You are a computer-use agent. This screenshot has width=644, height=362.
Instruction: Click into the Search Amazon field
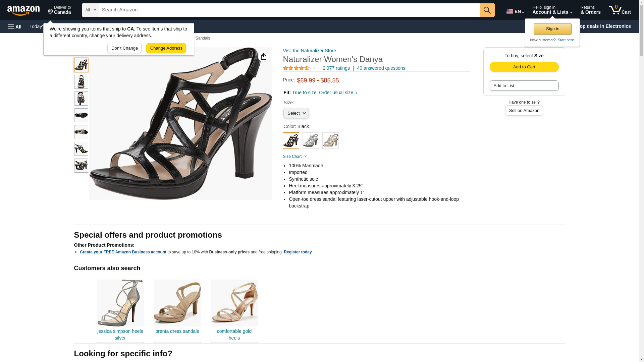(x=289, y=10)
